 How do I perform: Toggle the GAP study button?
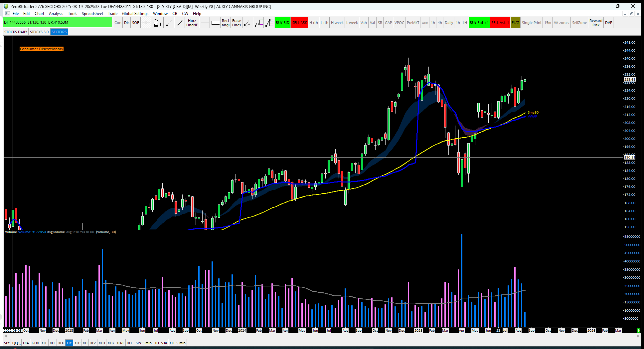click(x=389, y=23)
